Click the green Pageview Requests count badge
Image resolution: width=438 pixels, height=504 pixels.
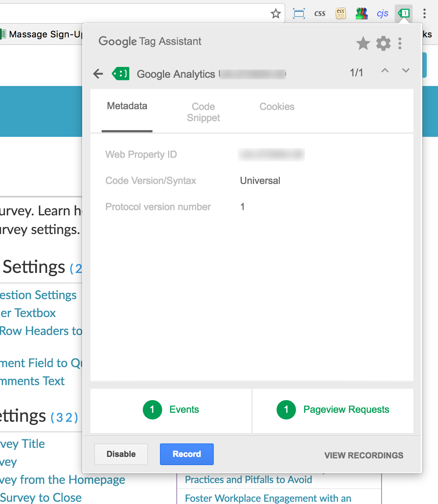[x=286, y=410]
